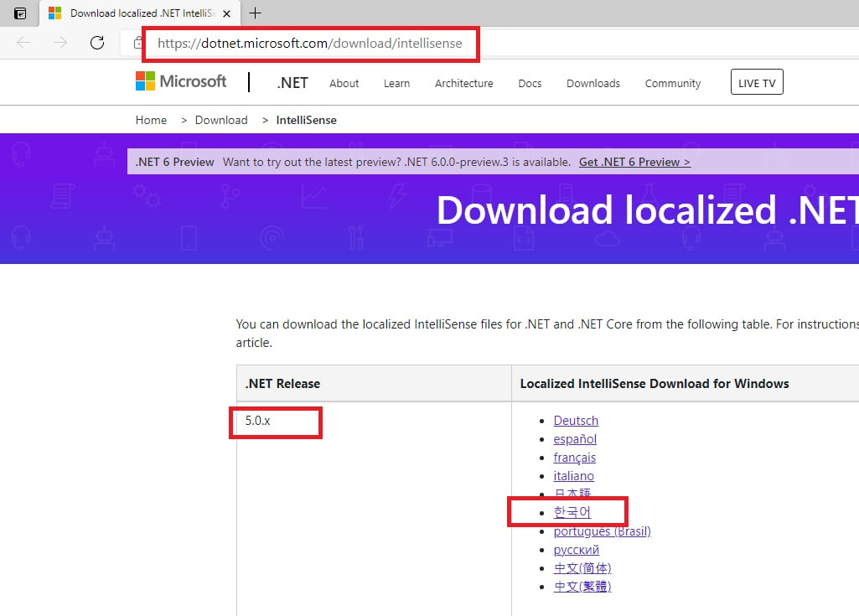This screenshot has height=616, width=859.
Task: Open the tab actions menu icon
Action: coord(20,13)
